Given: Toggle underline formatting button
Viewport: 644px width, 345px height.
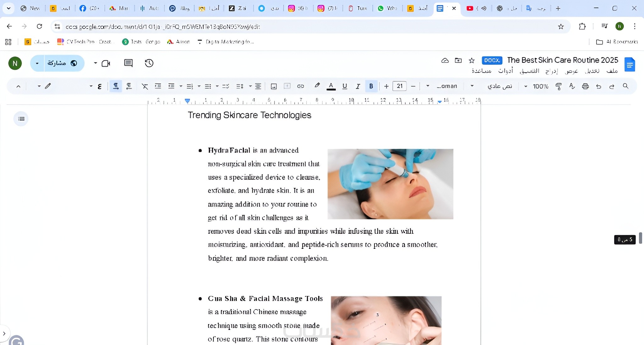Looking at the screenshot, I should tap(345, 86).
